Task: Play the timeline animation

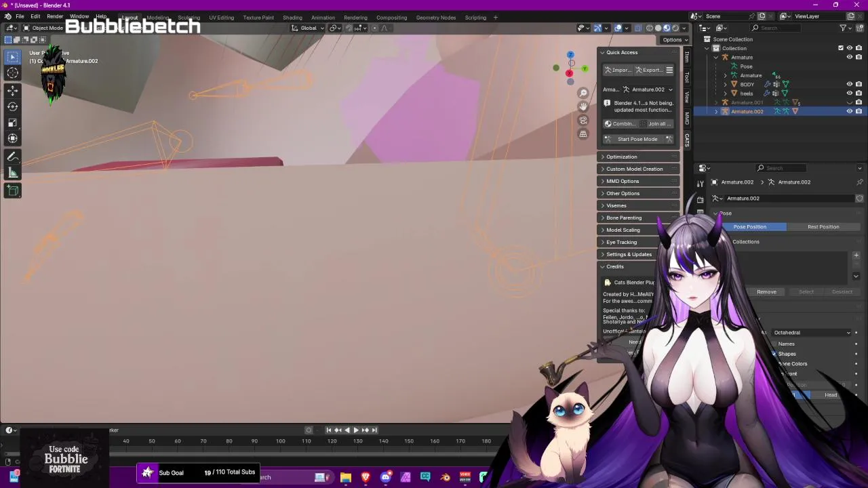Action: [355, 430]
